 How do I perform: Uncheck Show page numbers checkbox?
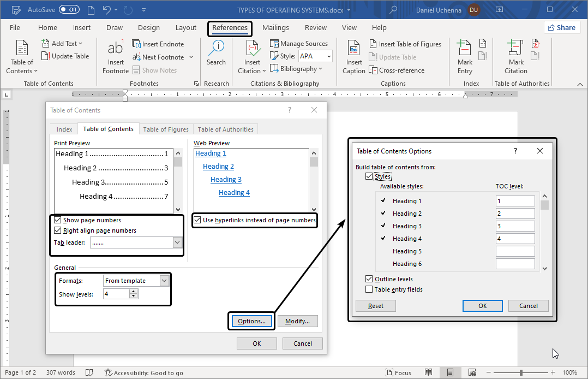[x=58, y=221]
